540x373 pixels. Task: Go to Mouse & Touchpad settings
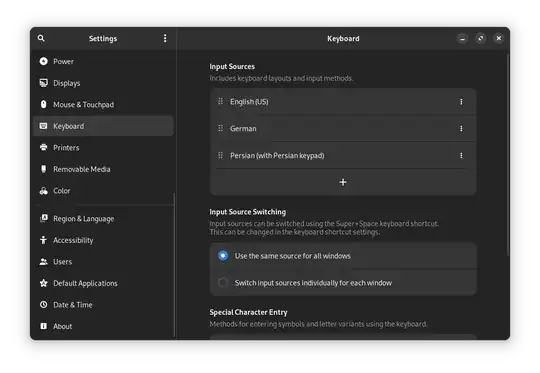[x=103, y=104]
